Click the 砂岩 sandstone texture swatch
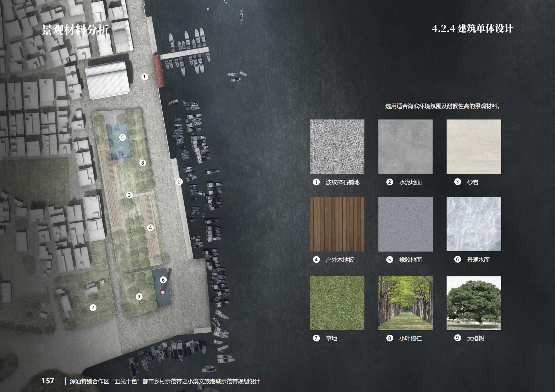 [x=474, y=147]
